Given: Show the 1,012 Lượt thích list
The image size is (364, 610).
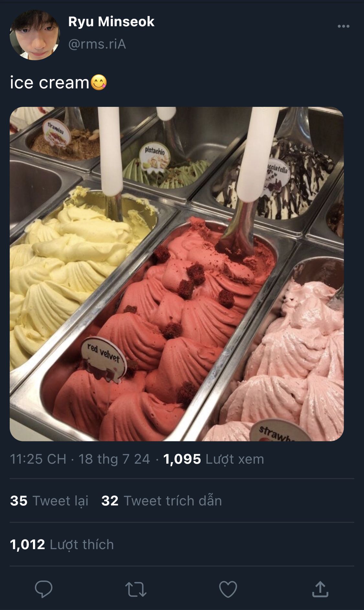Looking at the screenshot, I should (x=62, y=544).
